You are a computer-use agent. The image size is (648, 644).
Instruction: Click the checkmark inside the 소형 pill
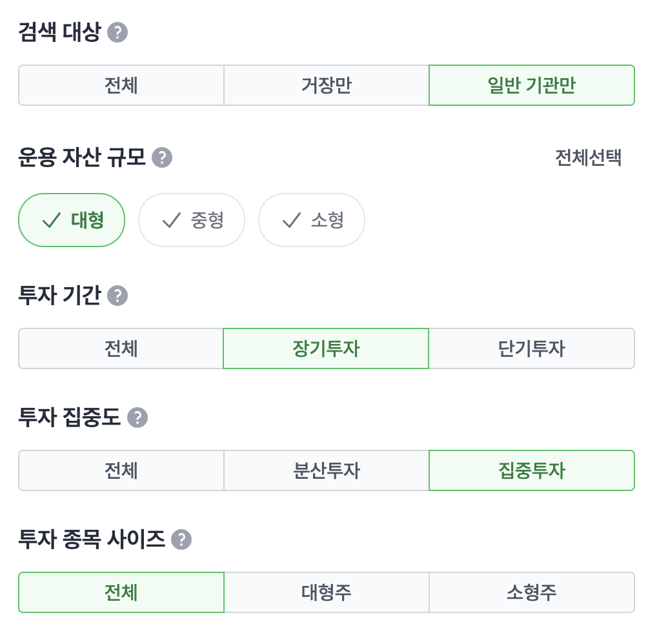click(x=289, y=220)
